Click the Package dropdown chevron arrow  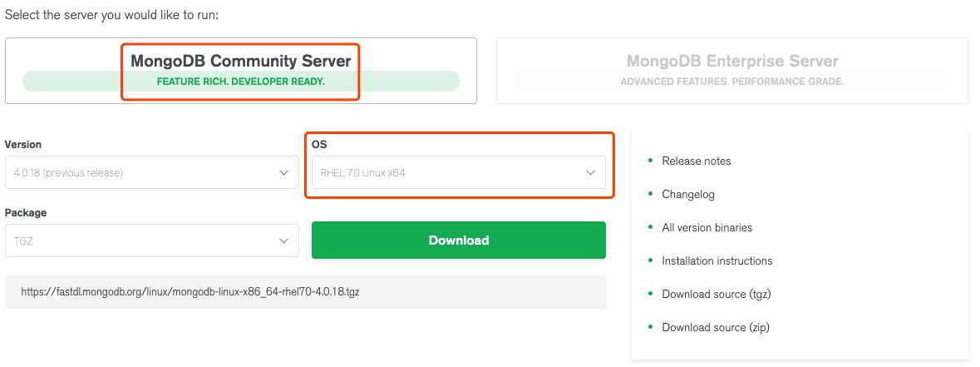[283, 241]
